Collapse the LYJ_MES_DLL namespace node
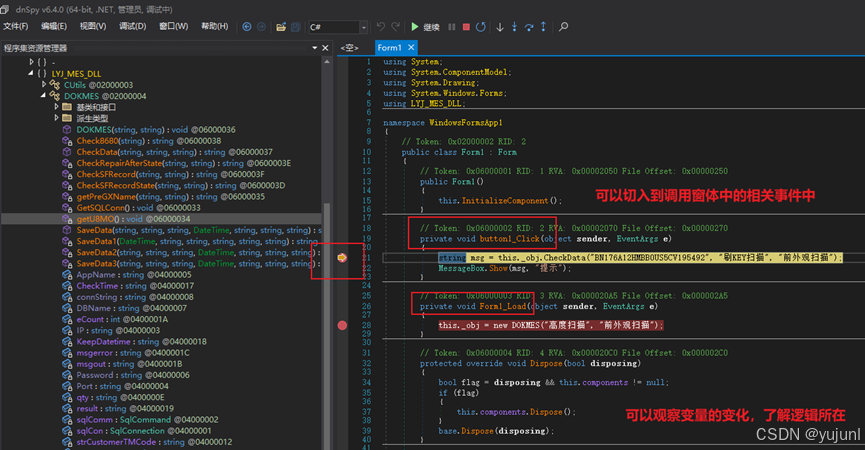This screenshot has width=865, height=450. [x=31, y=73]
